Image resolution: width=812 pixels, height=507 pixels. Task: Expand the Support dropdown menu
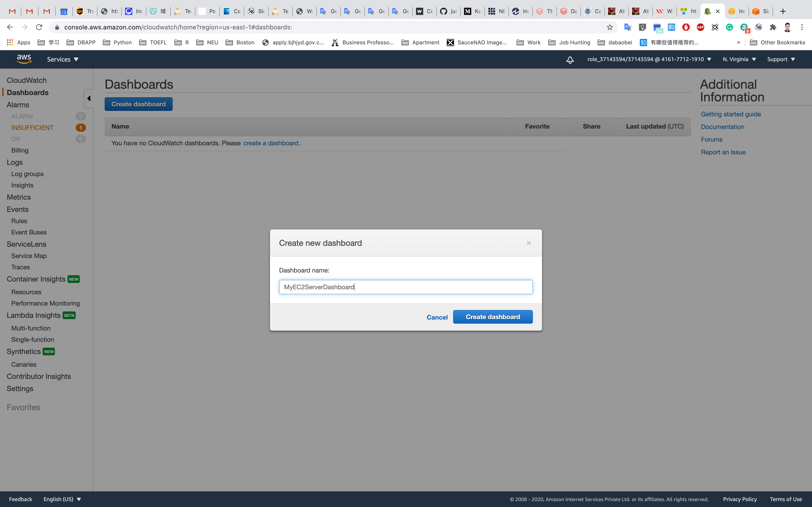pos(781,59)
